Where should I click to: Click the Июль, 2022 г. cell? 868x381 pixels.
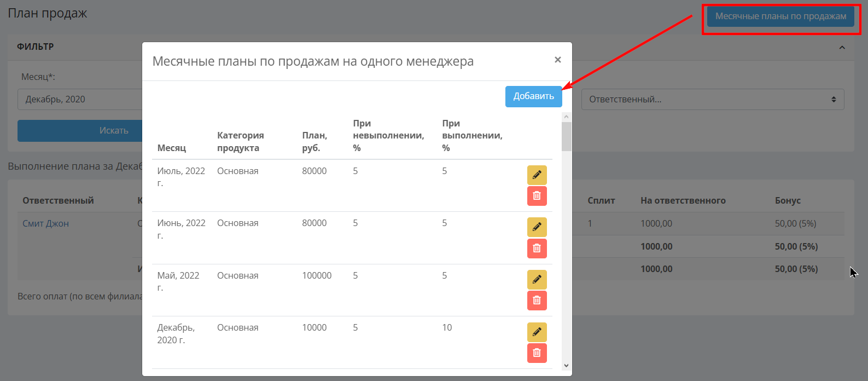(x=181, y=177)
